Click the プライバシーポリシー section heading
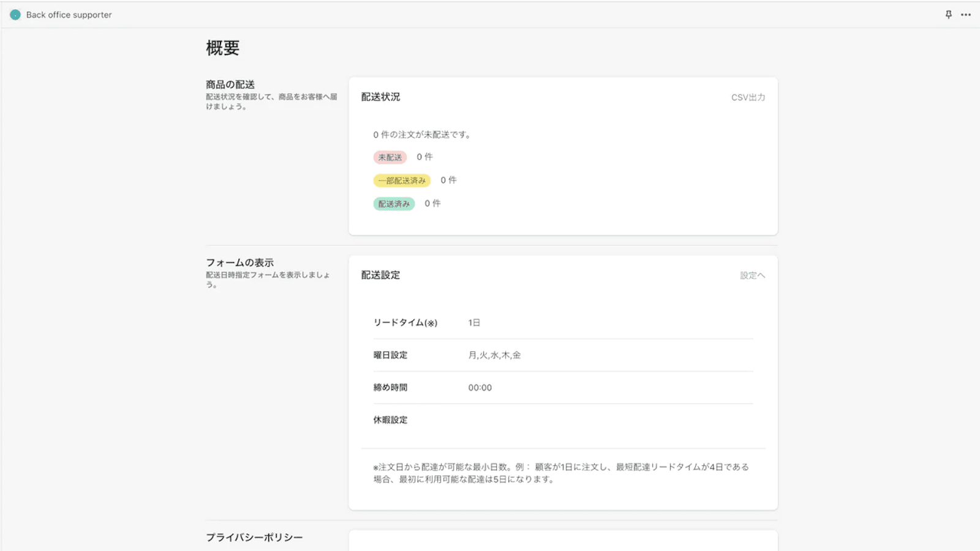This screenshot has height=551, width=980. (254, 537)
